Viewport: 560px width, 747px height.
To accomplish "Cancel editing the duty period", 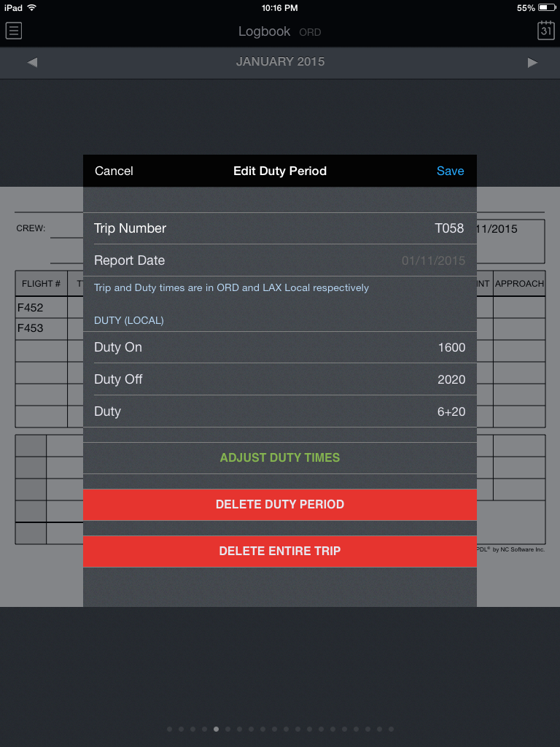I will pyautogui.click(x=114, y=171).
